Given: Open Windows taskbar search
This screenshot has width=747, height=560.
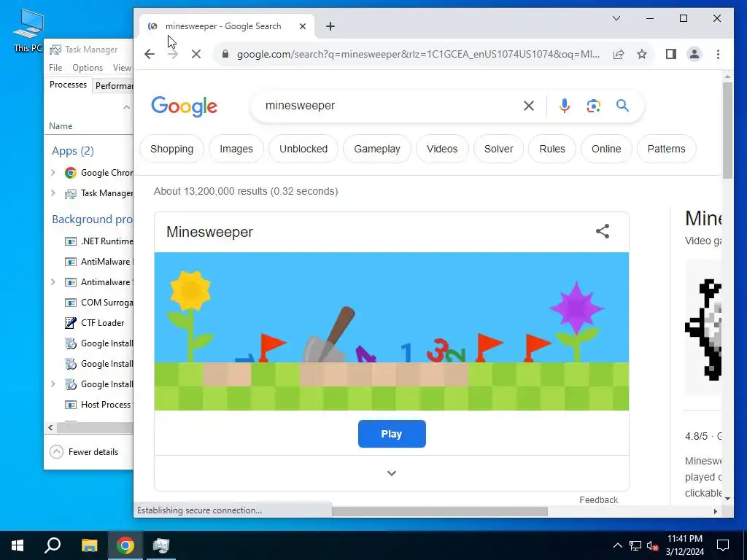Looking at the screenshot, I should coord(53,545).
